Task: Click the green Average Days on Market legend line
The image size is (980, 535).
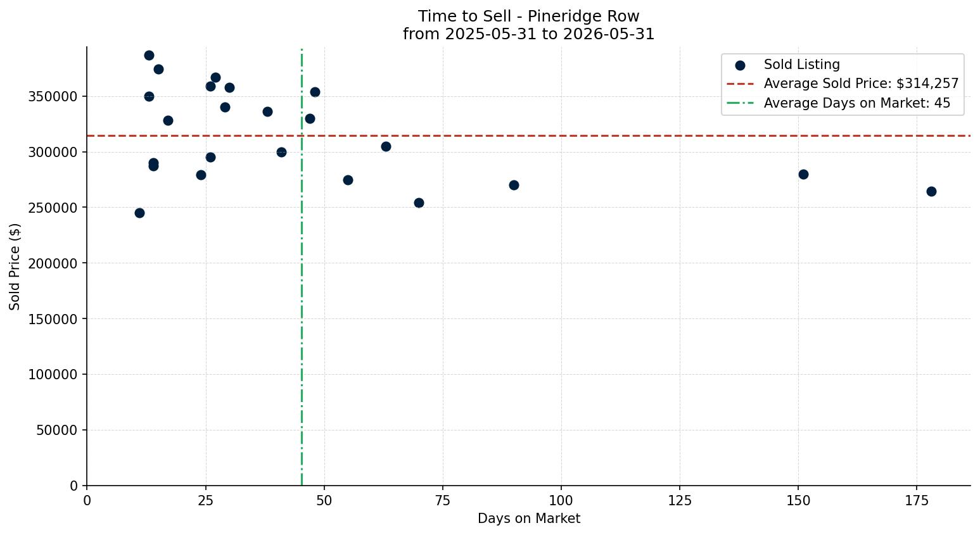Action: (x=740, y=103)
